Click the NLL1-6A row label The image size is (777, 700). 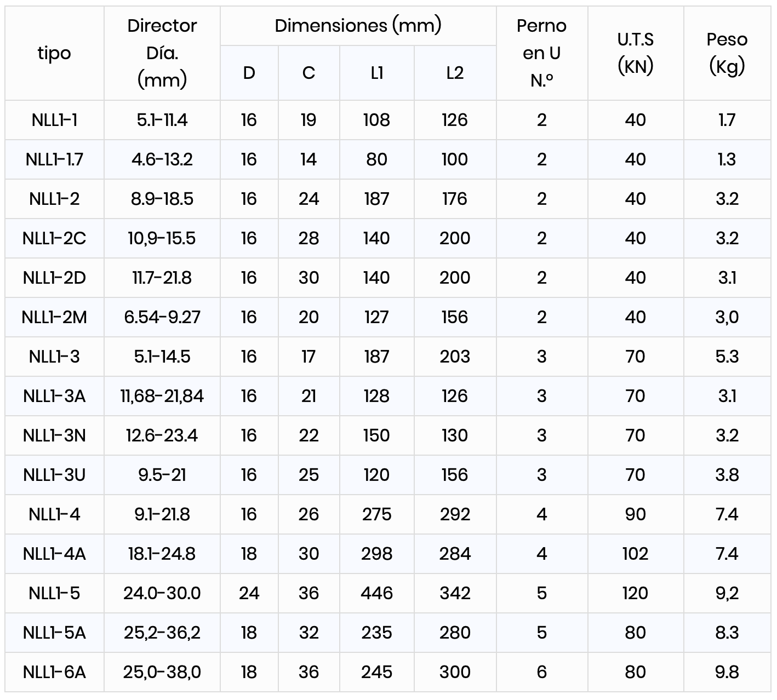pyautogui.click(x=54, y=672)
